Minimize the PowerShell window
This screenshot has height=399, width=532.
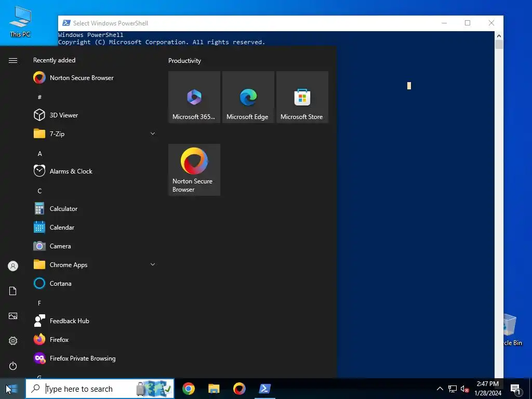coord(444,23)
